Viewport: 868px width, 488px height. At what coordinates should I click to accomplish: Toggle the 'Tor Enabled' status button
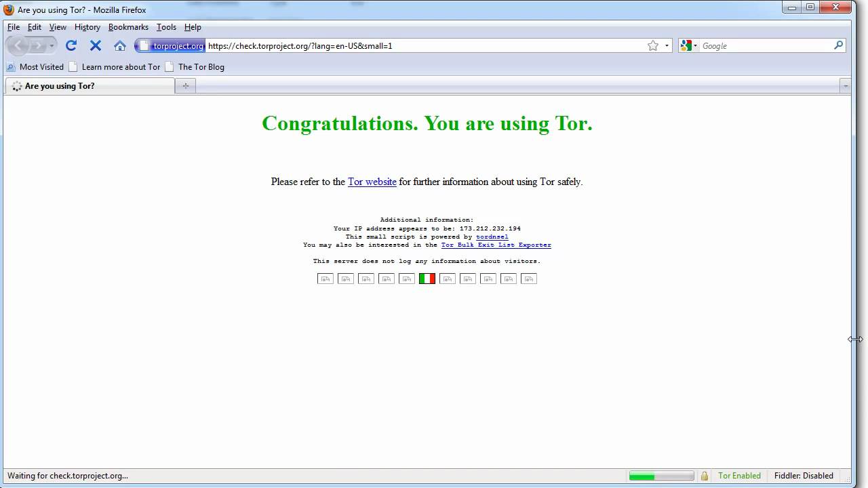click(740, 476)
